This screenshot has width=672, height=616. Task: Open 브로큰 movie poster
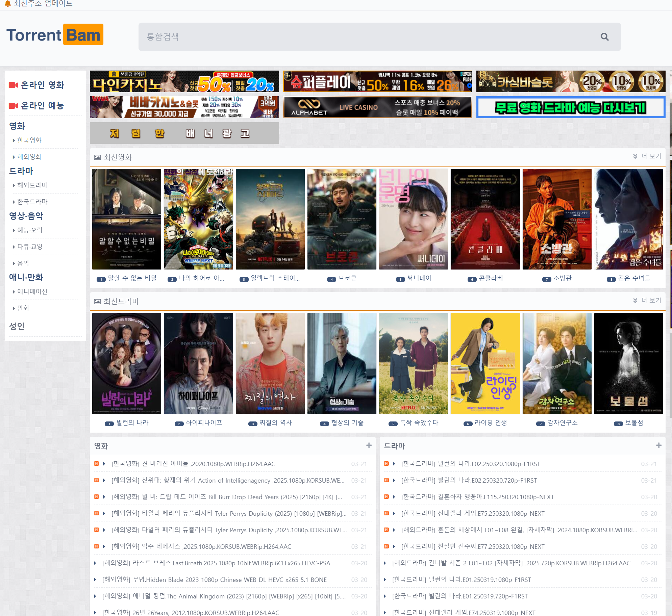342,219
